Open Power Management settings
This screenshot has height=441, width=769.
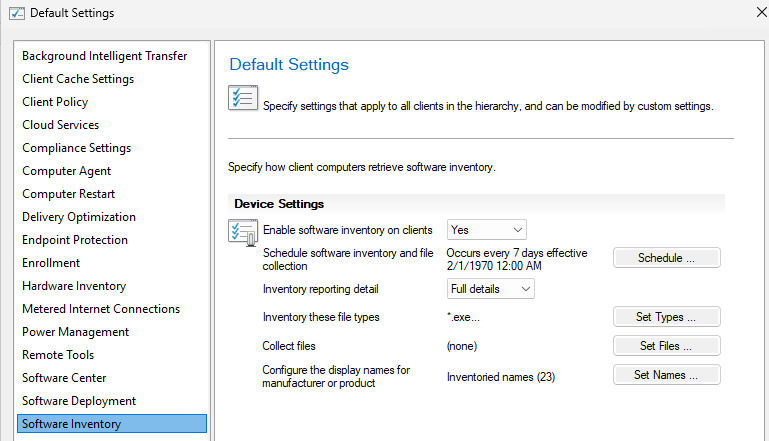75,332
